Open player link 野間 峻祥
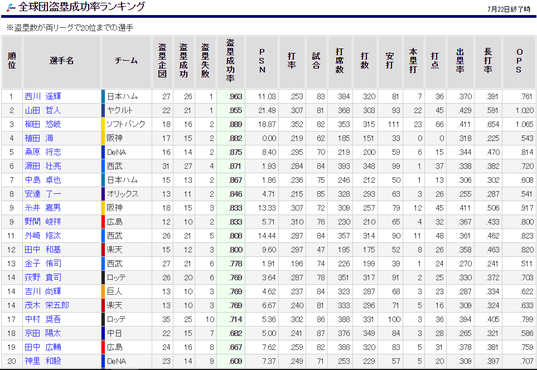 [x=43, y=222]
